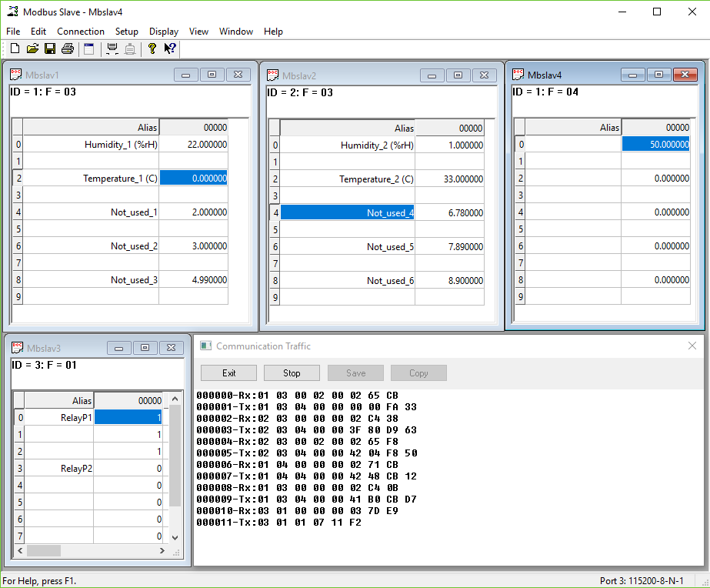
Task: Minimize the Mbslav3 child window
Action: [118, 348]
